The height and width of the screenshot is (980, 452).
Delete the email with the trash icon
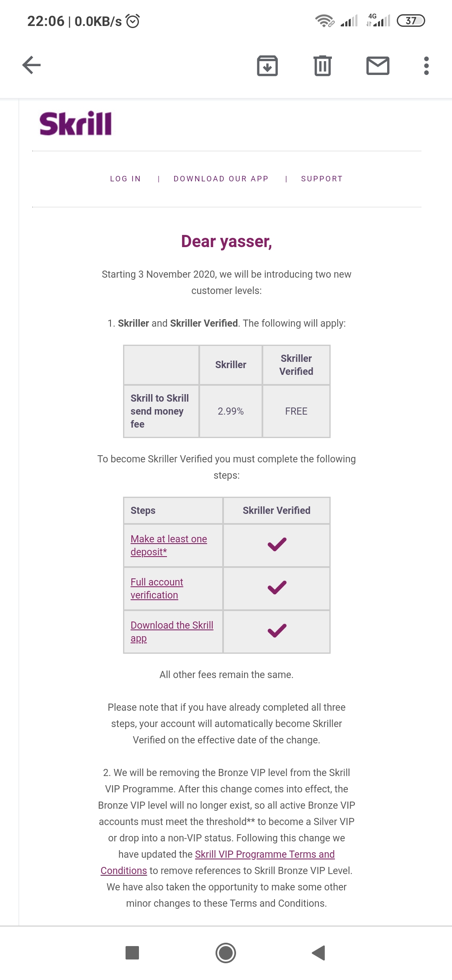click(x=323, y=66)
